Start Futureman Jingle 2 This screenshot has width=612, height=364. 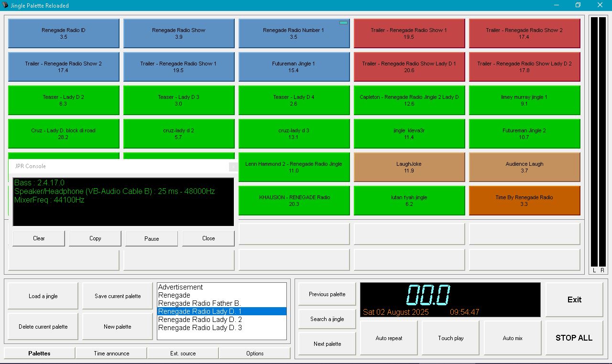(x=525, y=134)
